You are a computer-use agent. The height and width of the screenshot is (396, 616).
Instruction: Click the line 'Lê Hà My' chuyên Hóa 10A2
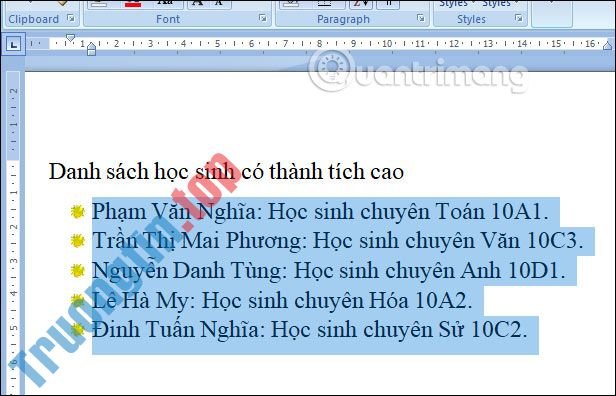[282, 301]
